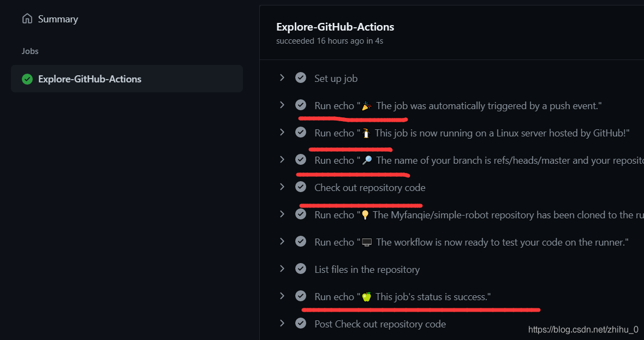Screen dimensions: 644x340
Task: Expand the push event echo step
Action: (282, 105)
